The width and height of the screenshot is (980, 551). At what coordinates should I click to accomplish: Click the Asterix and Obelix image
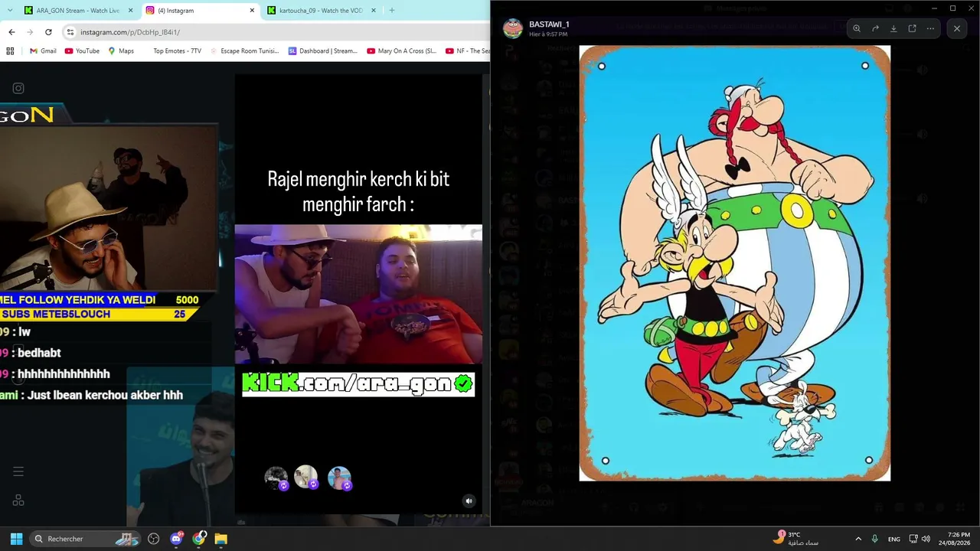[735, 263]
